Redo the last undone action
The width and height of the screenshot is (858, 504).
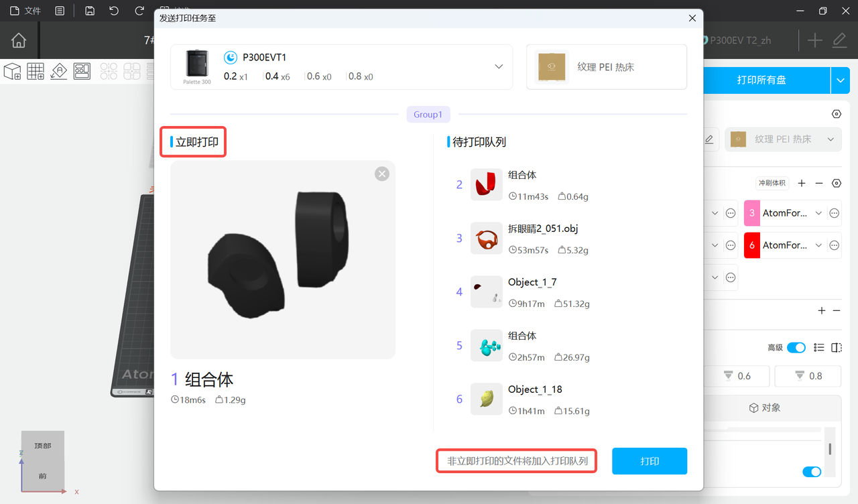pyautogui.click(x=139, y=11)
